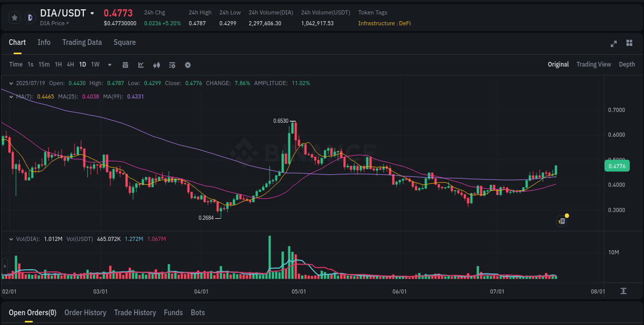Click the display settings list icon

172,64
